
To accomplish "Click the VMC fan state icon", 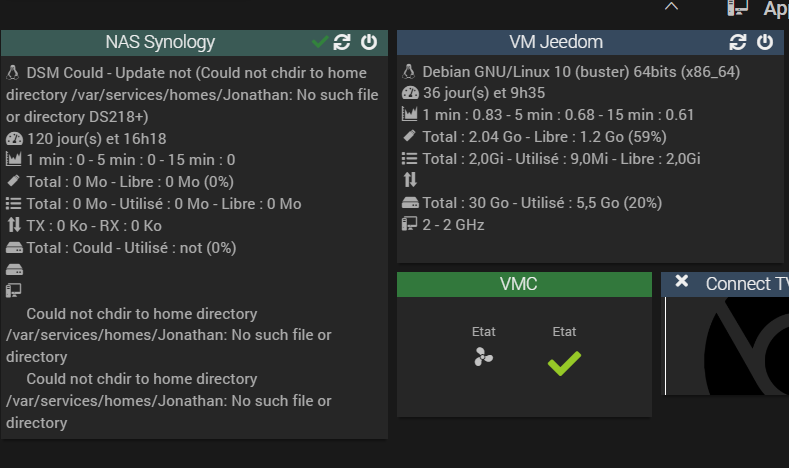I will click(x=484, y=357).
